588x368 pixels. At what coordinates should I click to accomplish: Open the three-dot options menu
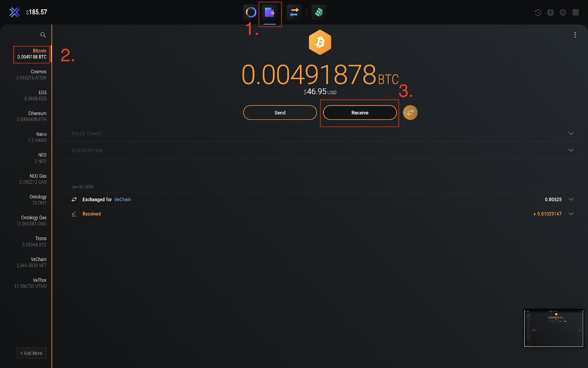[x=575, y=35]
